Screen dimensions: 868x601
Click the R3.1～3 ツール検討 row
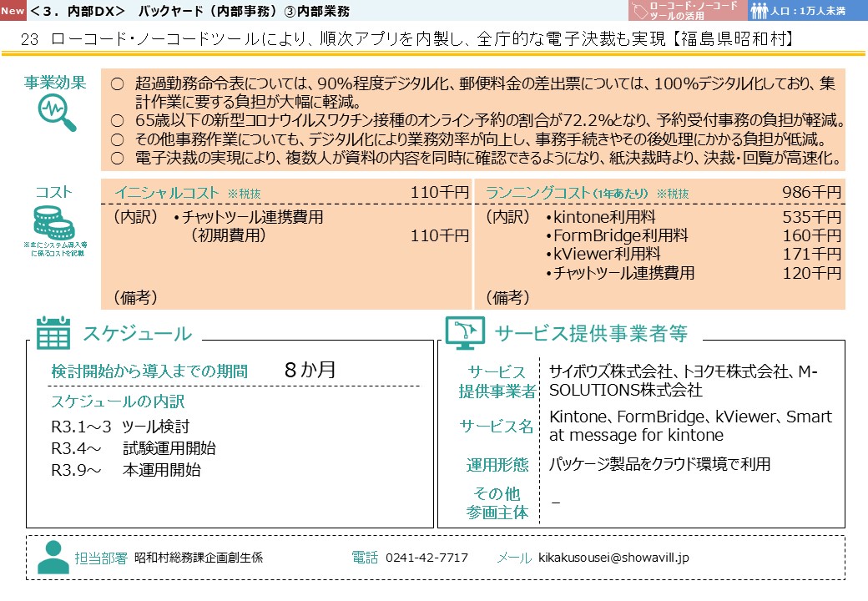120,427
